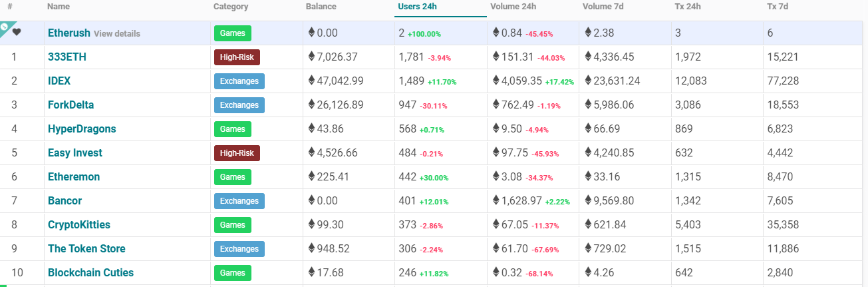This screenshot has width=868, height=287.
Task: Click the Games tag on CryptoKitties row
Action: click(x=233, y=225)
